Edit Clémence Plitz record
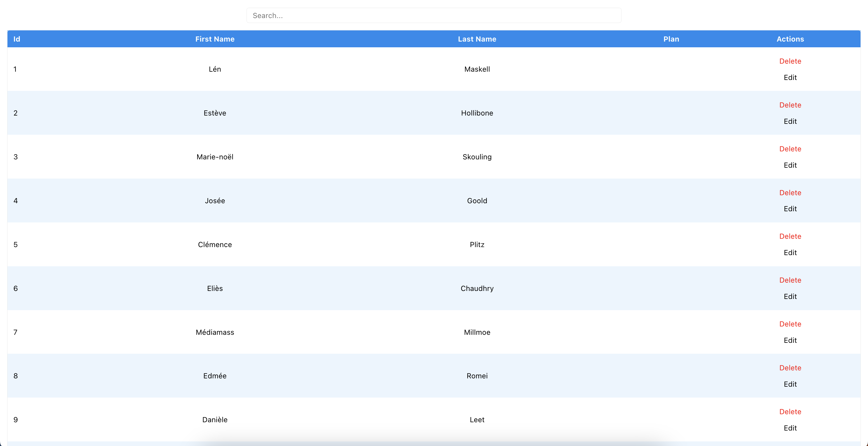 tap(790, 253)
